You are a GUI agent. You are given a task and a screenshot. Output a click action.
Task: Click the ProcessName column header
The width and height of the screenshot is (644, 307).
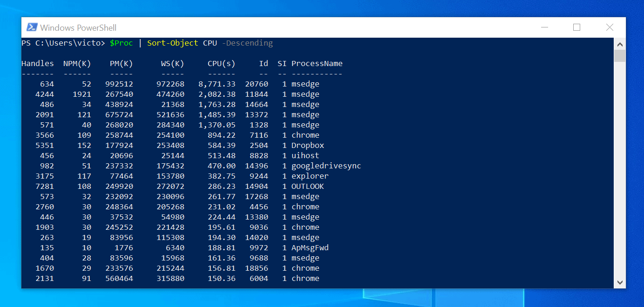coord(317,64)
